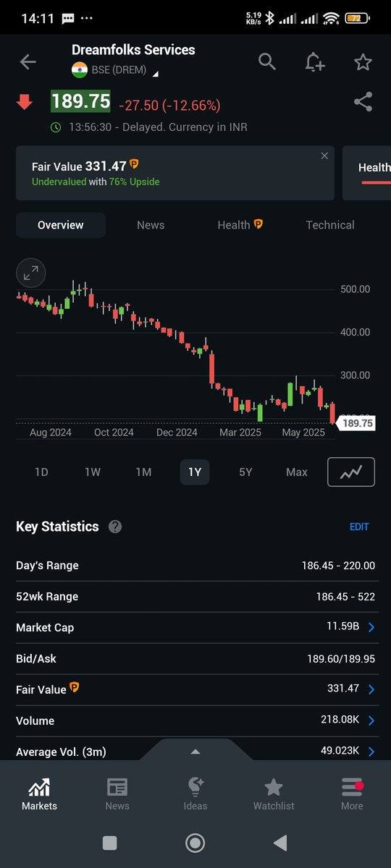Switch to the Overview tab
The width and height of the screenshot is (391, 868).
61,225
